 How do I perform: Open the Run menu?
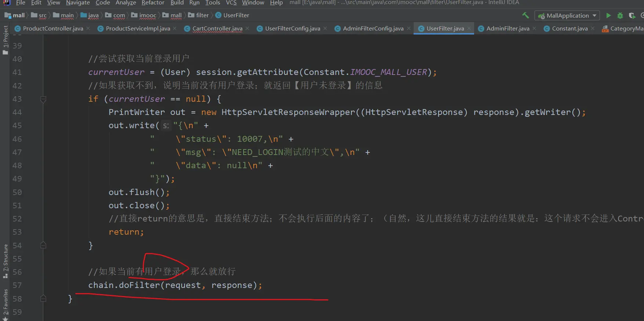(x=194, y=3)
